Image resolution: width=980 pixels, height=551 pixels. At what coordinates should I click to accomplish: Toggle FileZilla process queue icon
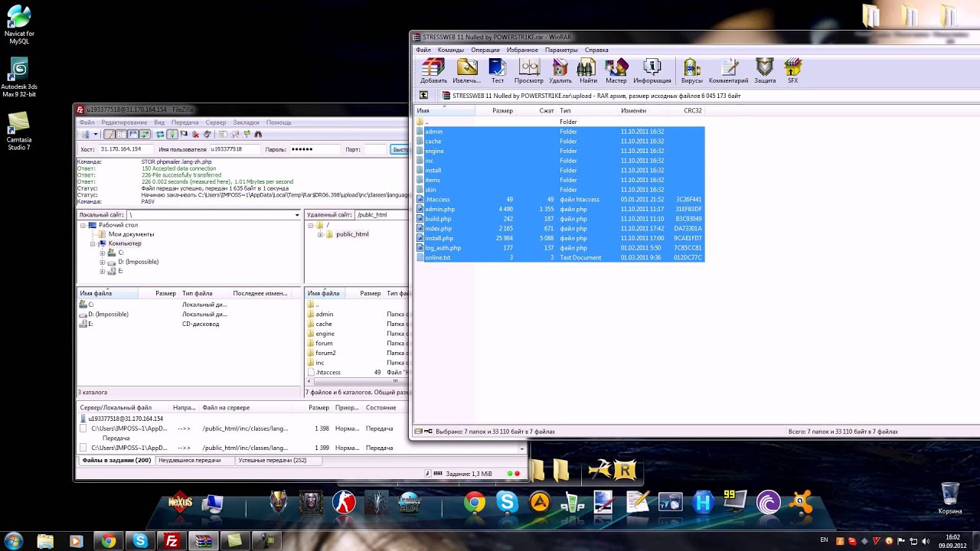click(x=172, y=134)
